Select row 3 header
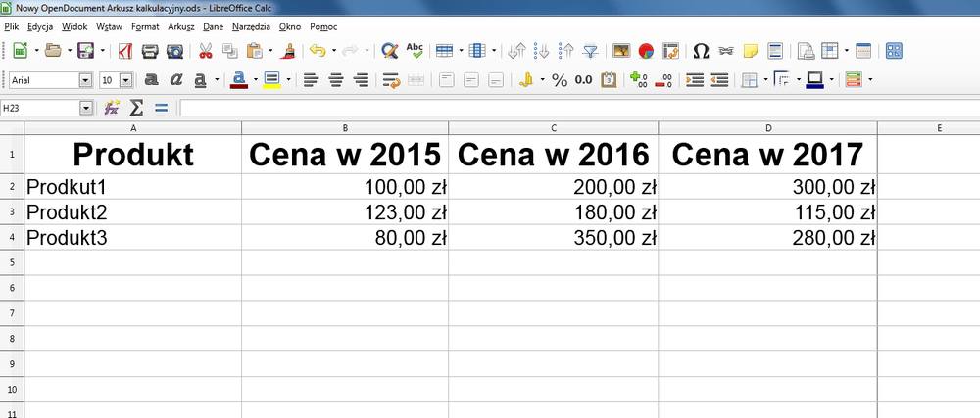Viewport: 980px width, 418px height. click(x=12, y=211)
